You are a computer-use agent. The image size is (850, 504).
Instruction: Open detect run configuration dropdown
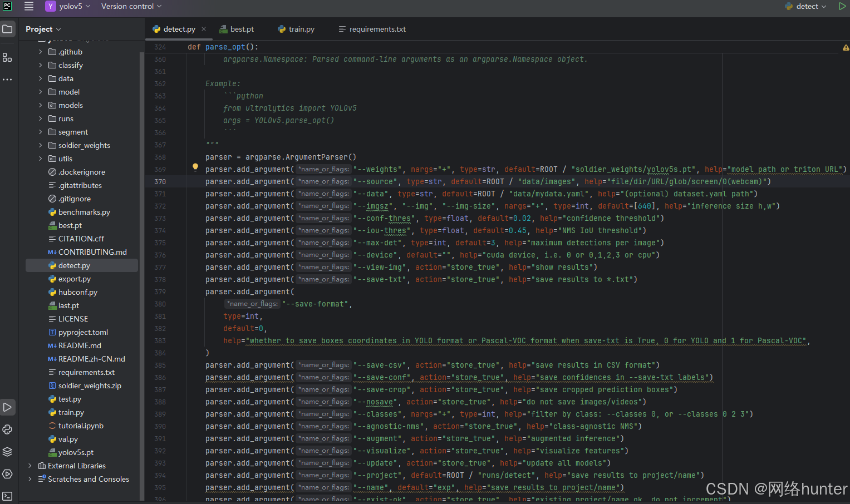coord(805,6)
